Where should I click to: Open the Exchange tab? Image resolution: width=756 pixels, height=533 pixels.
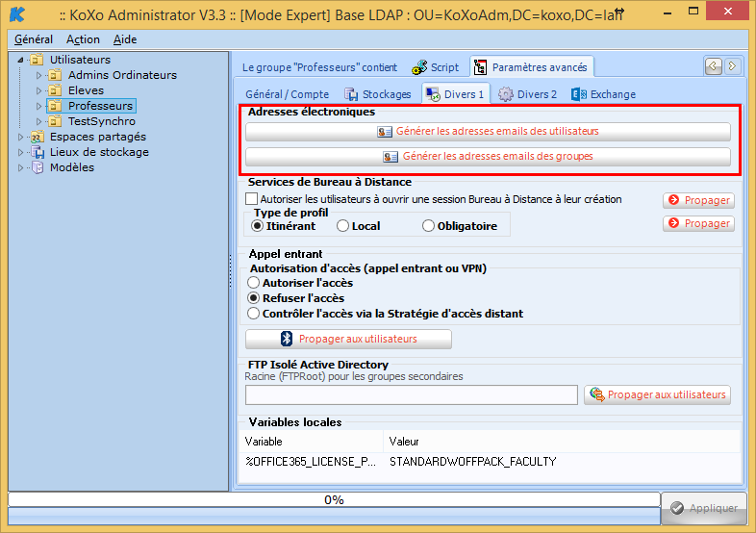click(604, 94)
